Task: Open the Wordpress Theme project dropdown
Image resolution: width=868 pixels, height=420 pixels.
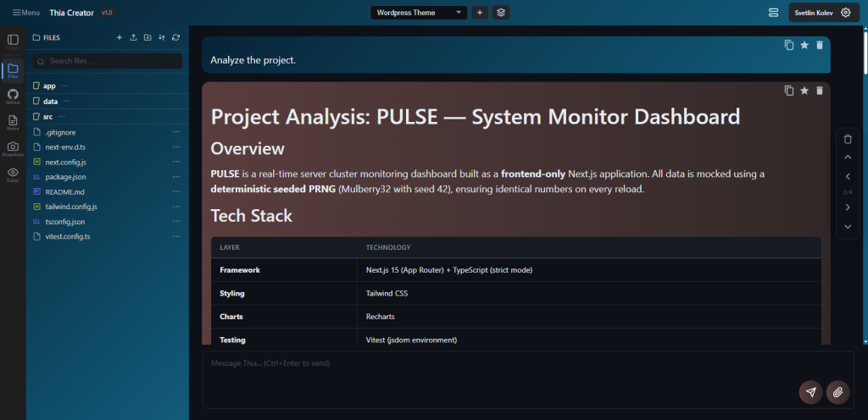Action: (x=419, y=13)
